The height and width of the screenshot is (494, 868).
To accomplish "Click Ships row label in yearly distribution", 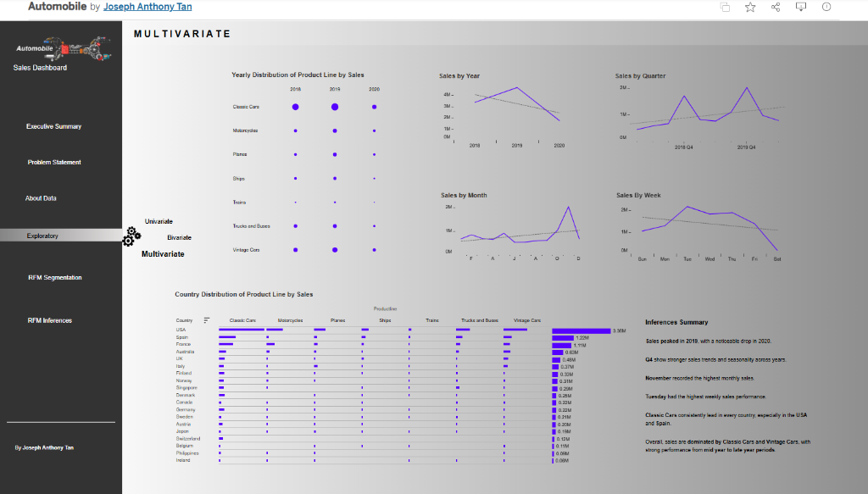I will [238, 179].
